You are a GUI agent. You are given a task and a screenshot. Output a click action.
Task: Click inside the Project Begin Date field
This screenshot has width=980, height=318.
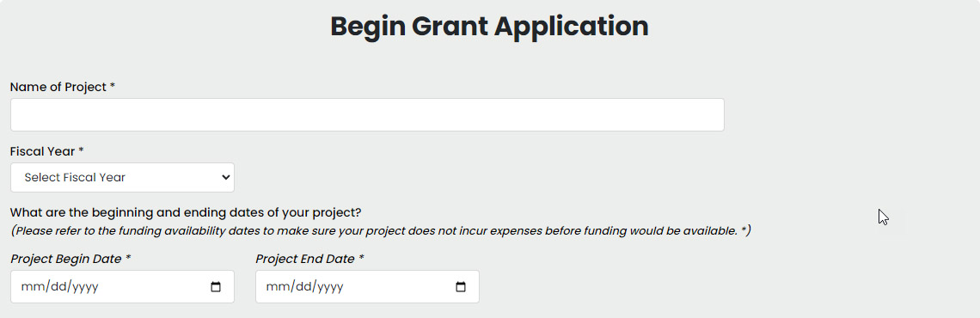122,287
